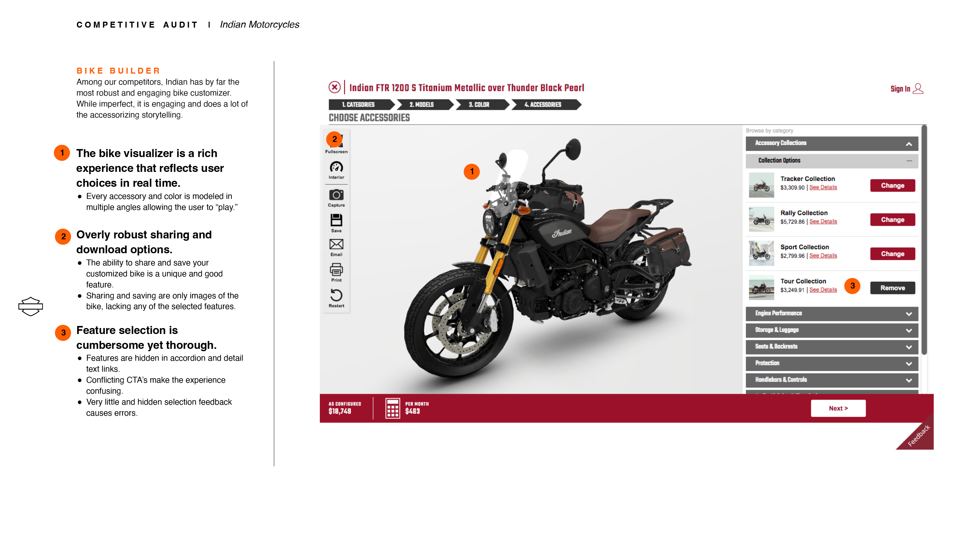Click Change for Rally Collection
980x551 pixels.
[x=892, y=220]
